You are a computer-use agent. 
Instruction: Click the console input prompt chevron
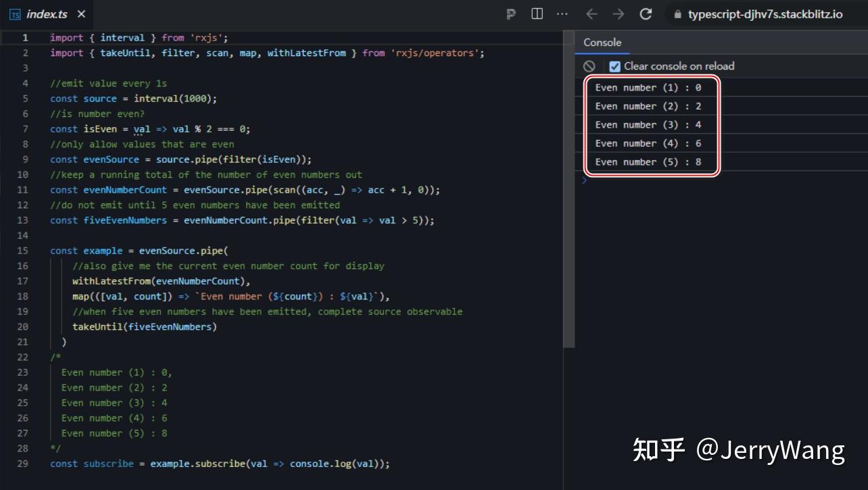585,180
